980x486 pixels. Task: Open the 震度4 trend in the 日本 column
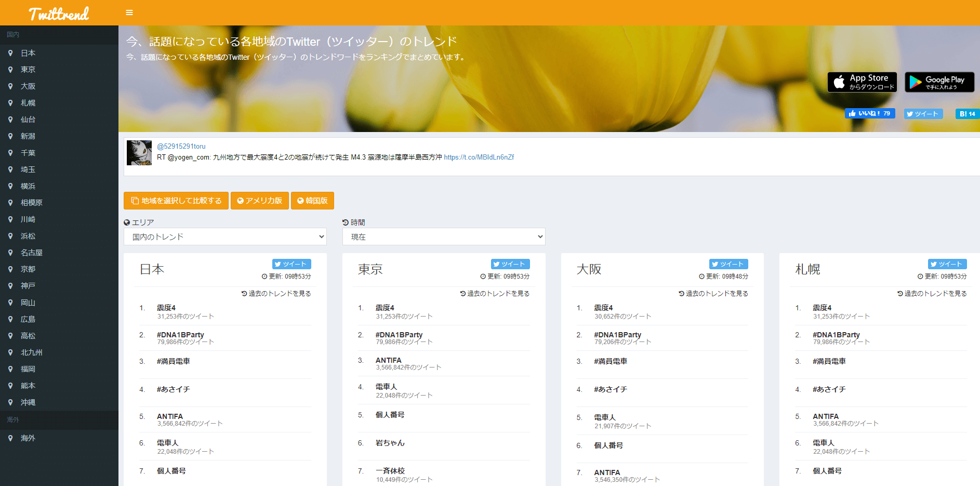[166, 307]
